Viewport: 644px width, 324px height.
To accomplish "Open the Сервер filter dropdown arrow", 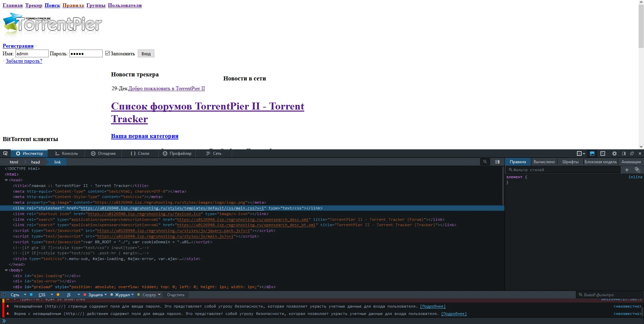I will point(159,295).
